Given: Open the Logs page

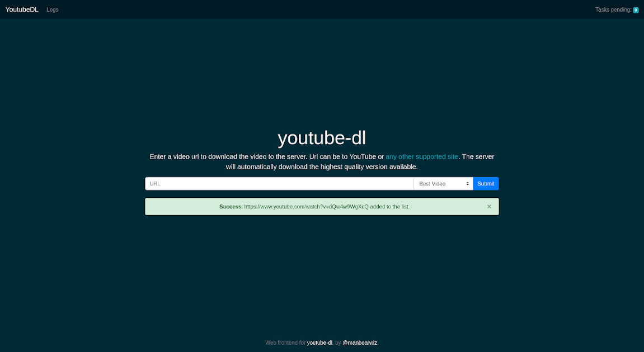Looking at the screenshot, I should (x=53, y=9).
